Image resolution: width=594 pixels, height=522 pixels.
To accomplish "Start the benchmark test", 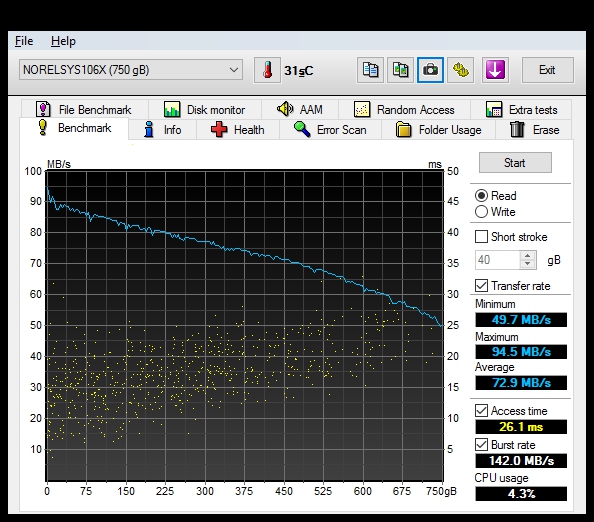I will (515, 163).
